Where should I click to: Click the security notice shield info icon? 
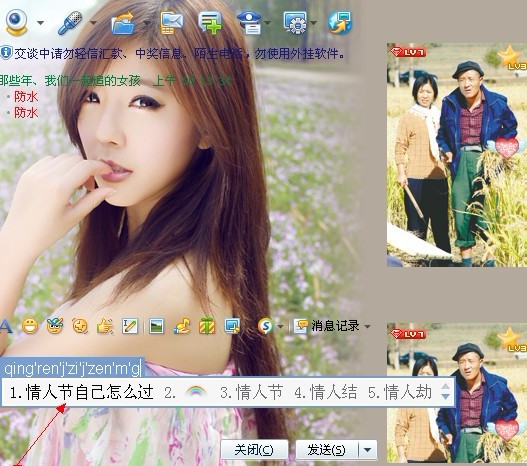coord(6,53)
